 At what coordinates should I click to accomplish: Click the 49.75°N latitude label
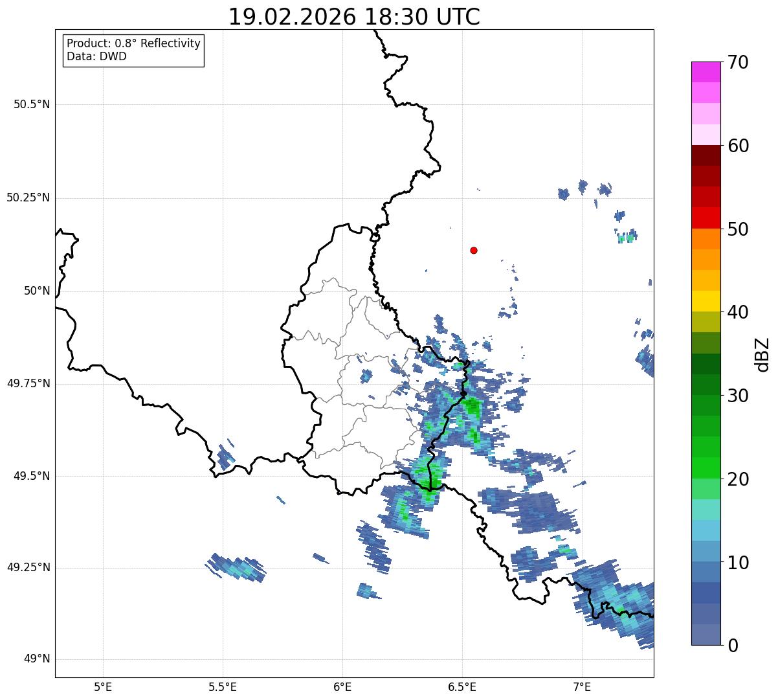28,383
